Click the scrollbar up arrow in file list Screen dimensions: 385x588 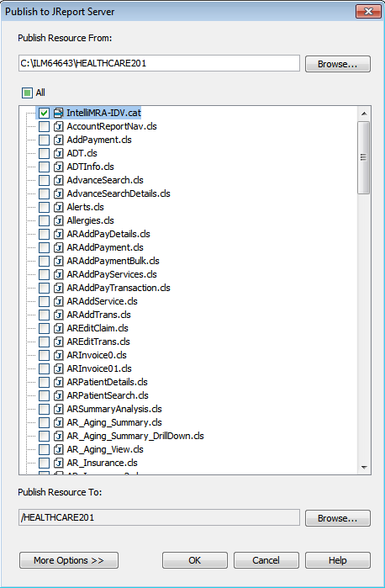click(x=364, y=114)
